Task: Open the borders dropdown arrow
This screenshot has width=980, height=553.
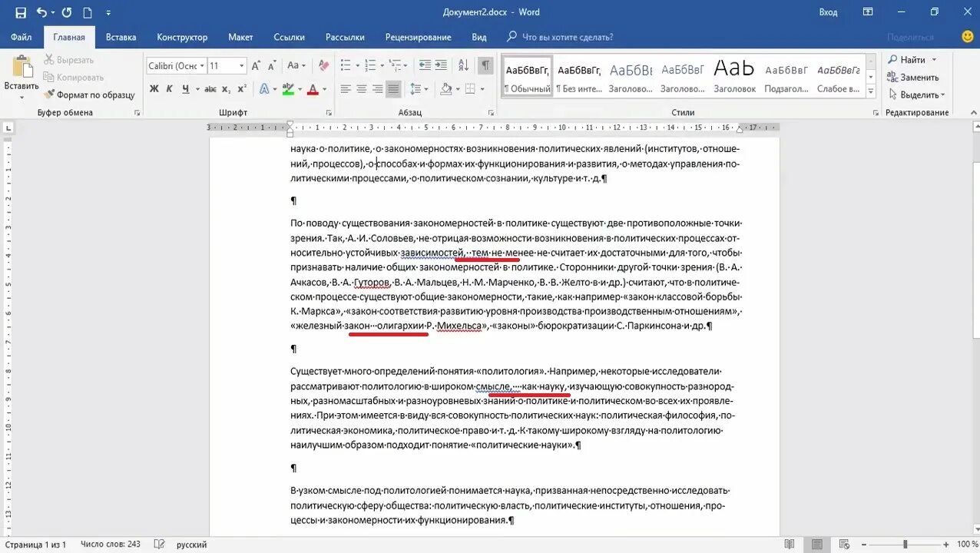Action: click(482, 90)
